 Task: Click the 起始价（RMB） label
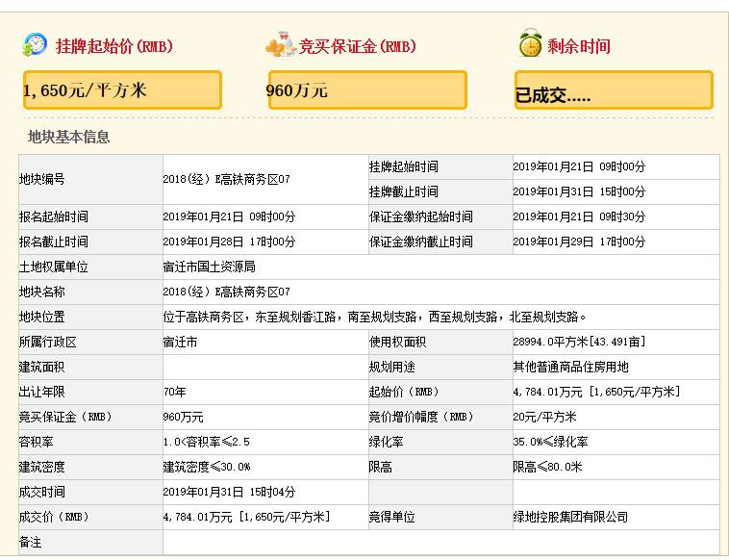(x=404, y=392)
